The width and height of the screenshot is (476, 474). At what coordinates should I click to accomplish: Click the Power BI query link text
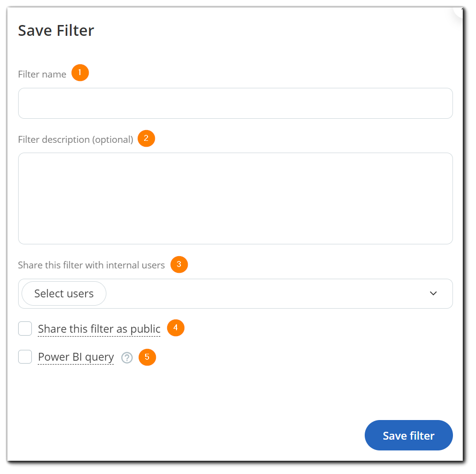point(75,357)
